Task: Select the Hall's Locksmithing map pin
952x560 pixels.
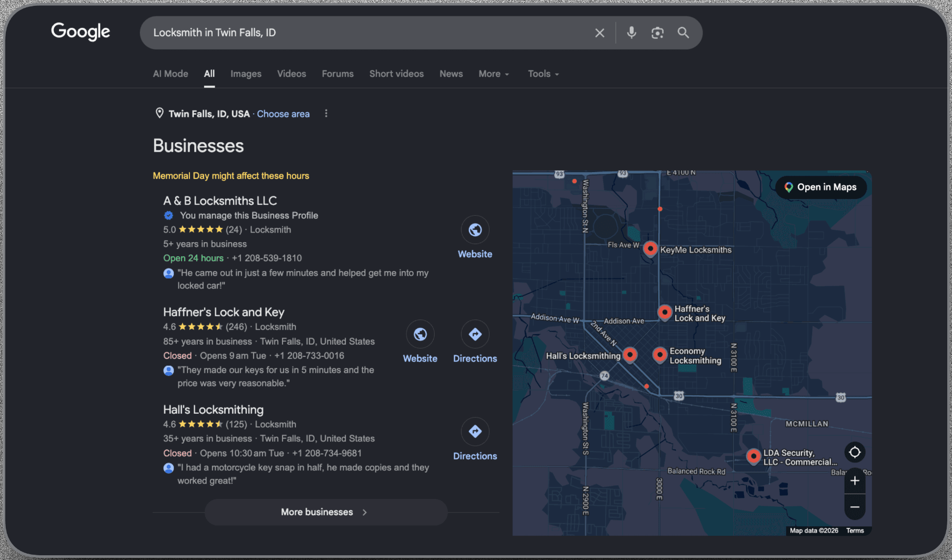Action: click(630, 355)
